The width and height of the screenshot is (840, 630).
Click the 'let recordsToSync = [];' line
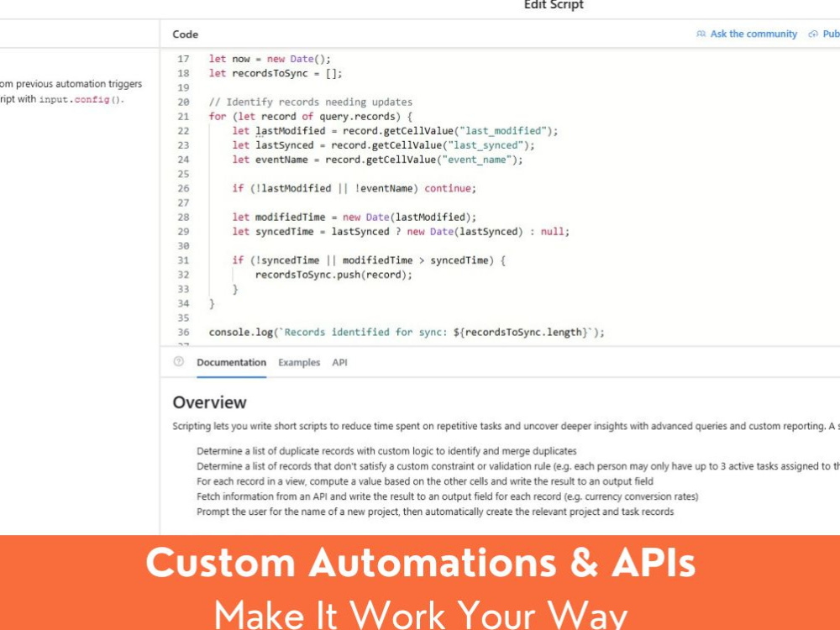(x=276, y=73)
